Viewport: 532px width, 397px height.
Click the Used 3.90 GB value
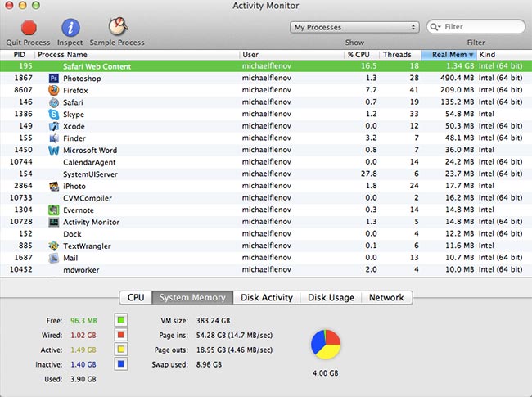83,379
